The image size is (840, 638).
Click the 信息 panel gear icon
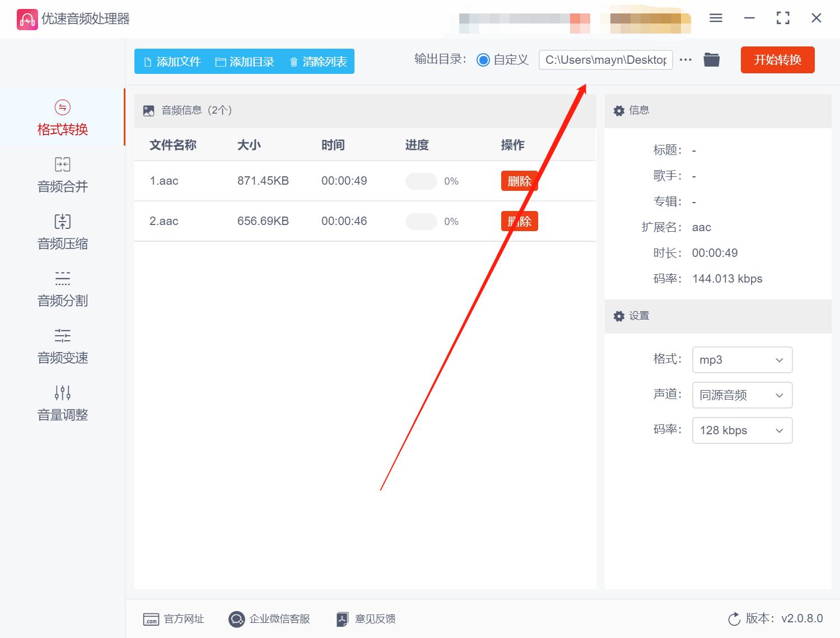tap(619, 110)
